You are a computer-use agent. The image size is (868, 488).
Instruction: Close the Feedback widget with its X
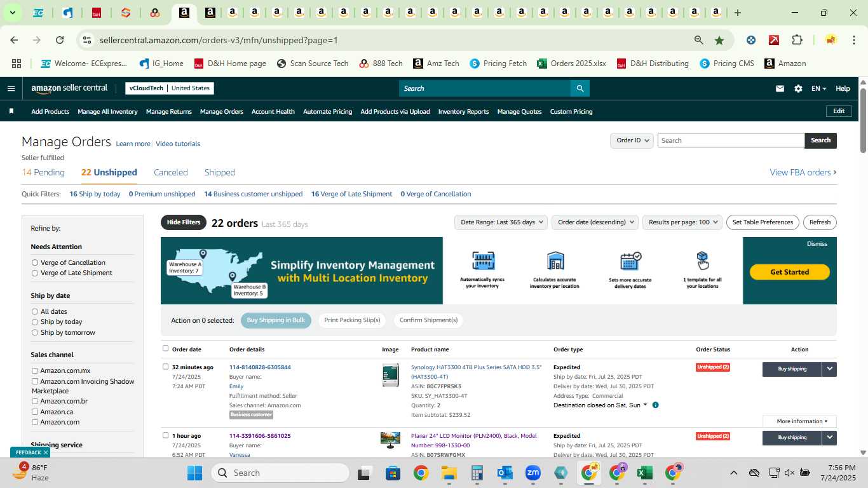point(45,452)
